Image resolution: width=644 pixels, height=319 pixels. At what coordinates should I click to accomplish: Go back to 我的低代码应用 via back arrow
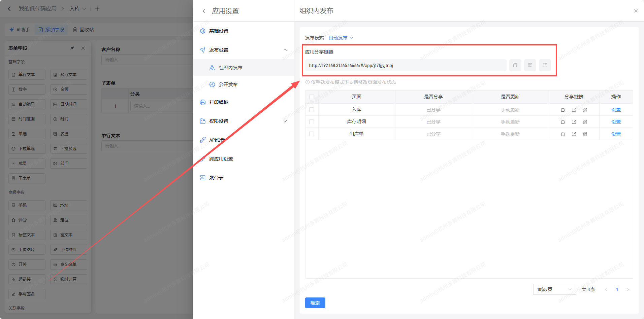point(9,9)
